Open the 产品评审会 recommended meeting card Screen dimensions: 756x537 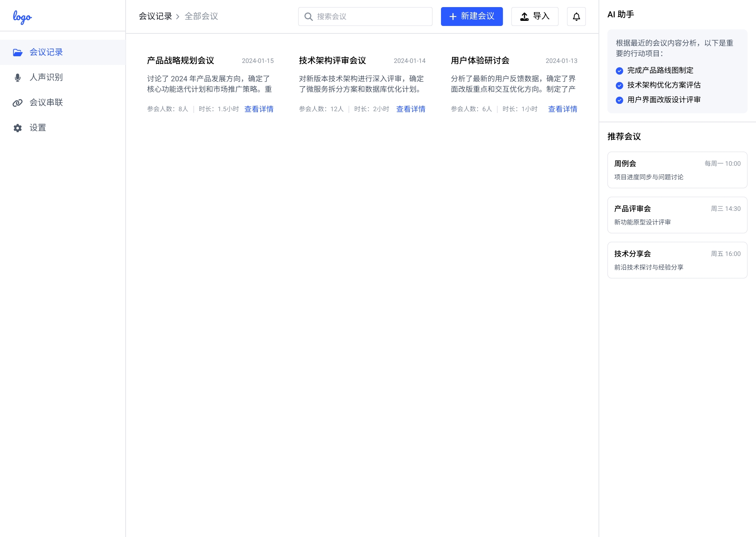[677, 215]
